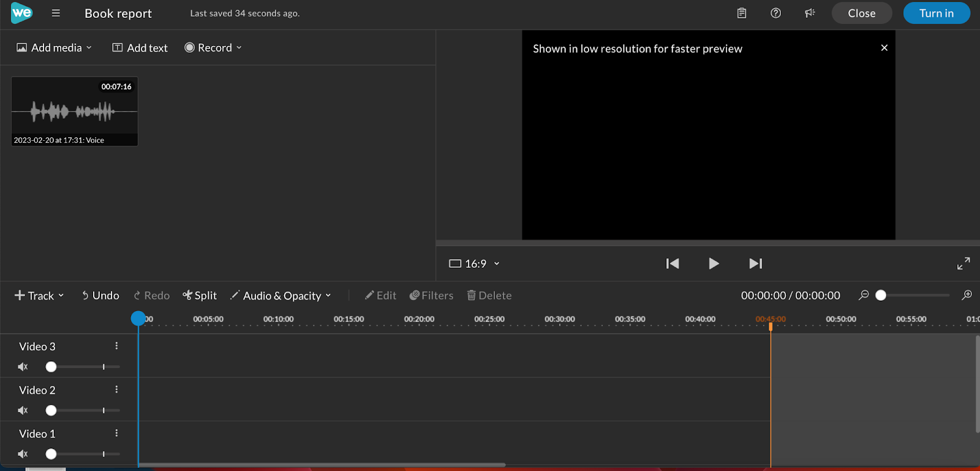Click the Video 2 track label
Screen dimensions: 980x471
(x=37, y=390)
